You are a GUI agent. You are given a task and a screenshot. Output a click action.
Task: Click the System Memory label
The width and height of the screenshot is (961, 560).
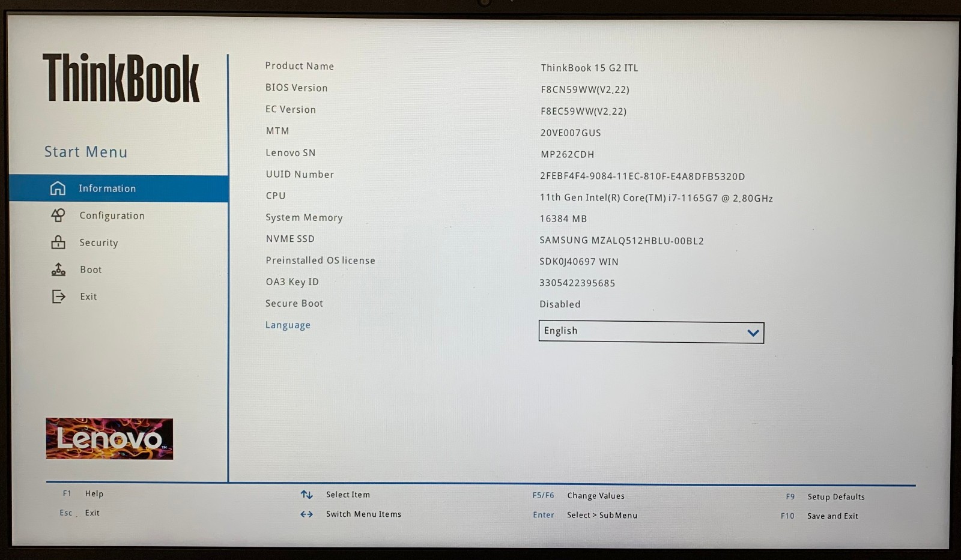click(304, 217)
